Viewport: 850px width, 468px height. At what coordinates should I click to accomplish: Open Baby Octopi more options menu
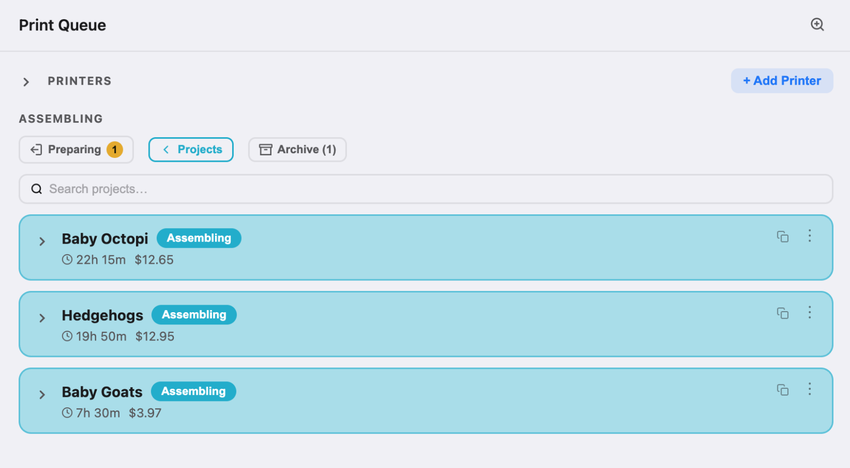pos(809,235)
